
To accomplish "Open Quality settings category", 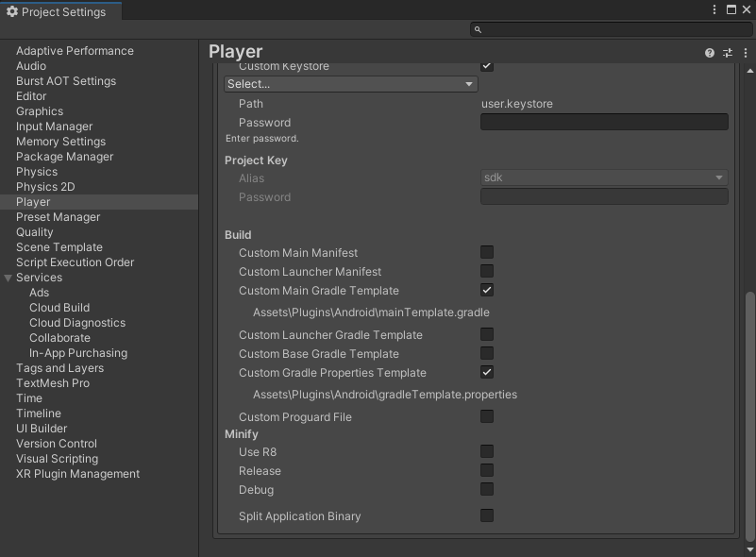I will click(35, 232).
